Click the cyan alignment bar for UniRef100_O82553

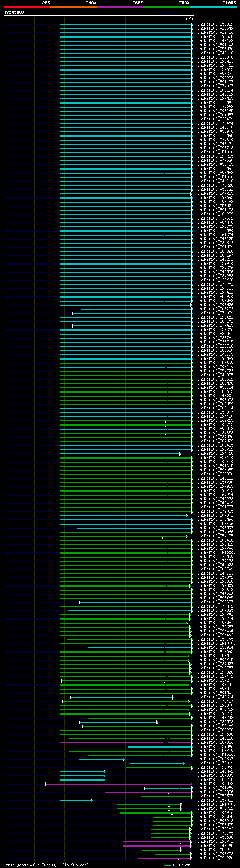click(x=119, y=722)
